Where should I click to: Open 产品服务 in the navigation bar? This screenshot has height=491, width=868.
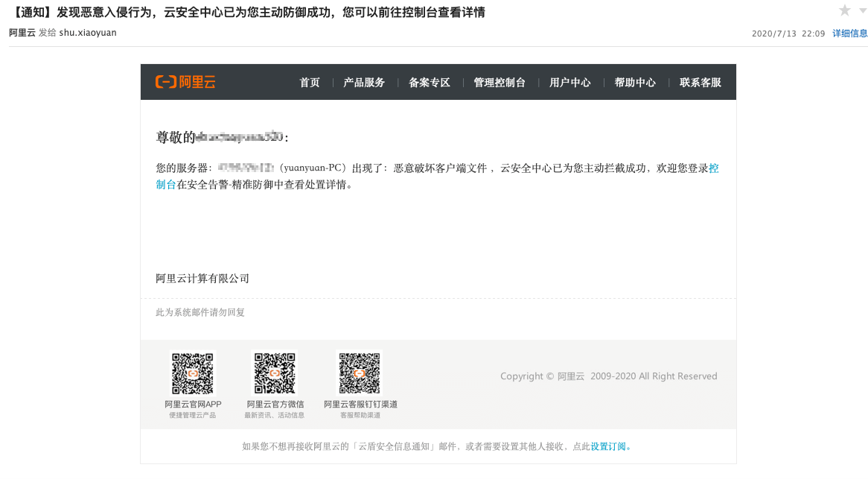click(364, 83)
